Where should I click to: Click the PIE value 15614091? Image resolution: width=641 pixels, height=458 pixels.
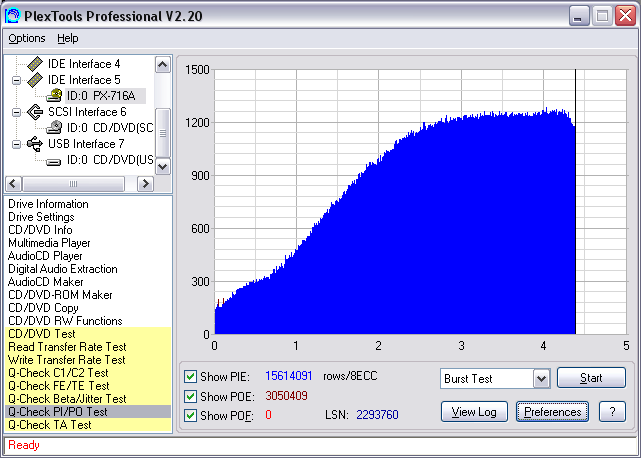pos(289,376)
